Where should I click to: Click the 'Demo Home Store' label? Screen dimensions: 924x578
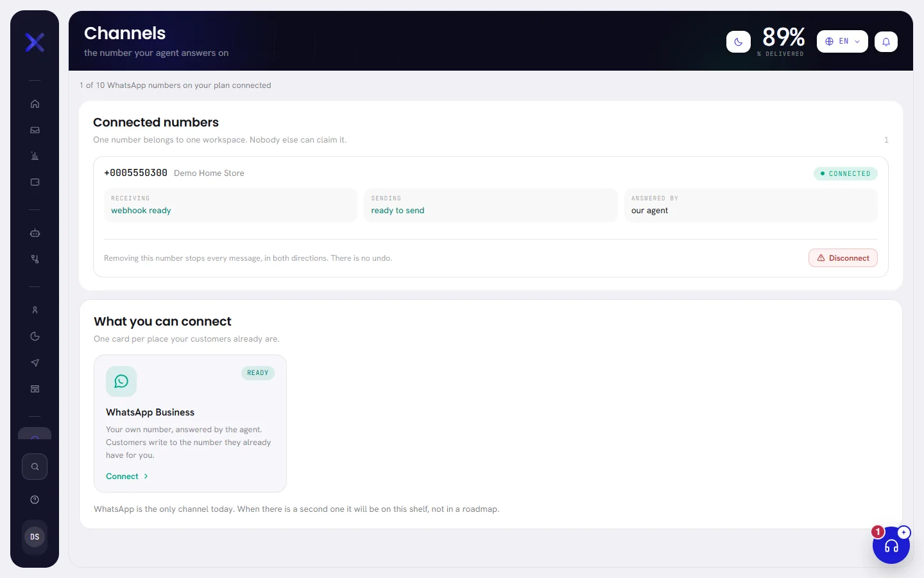pyautogui.click(x=209, y=173)
